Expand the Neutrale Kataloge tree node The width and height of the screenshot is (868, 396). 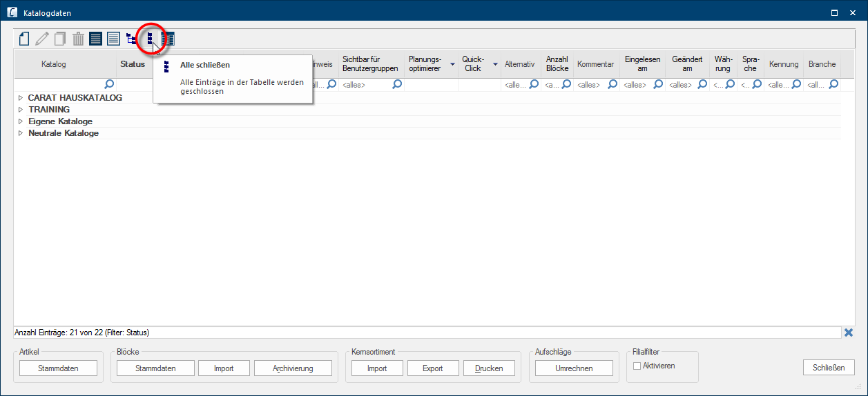[21, 133]
